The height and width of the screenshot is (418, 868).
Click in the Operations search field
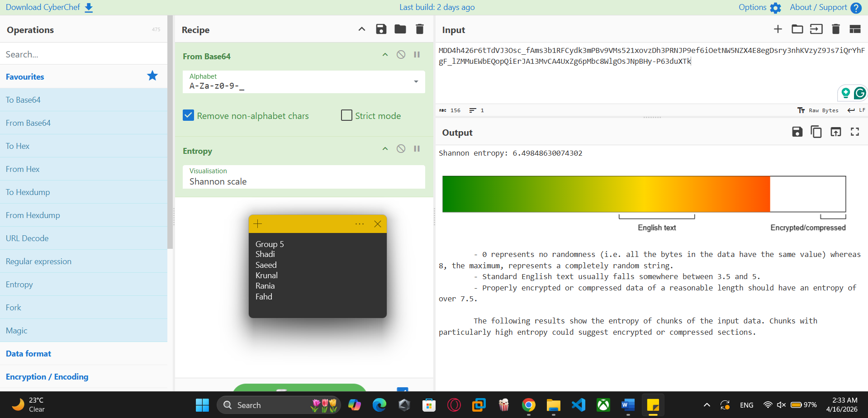84,54
